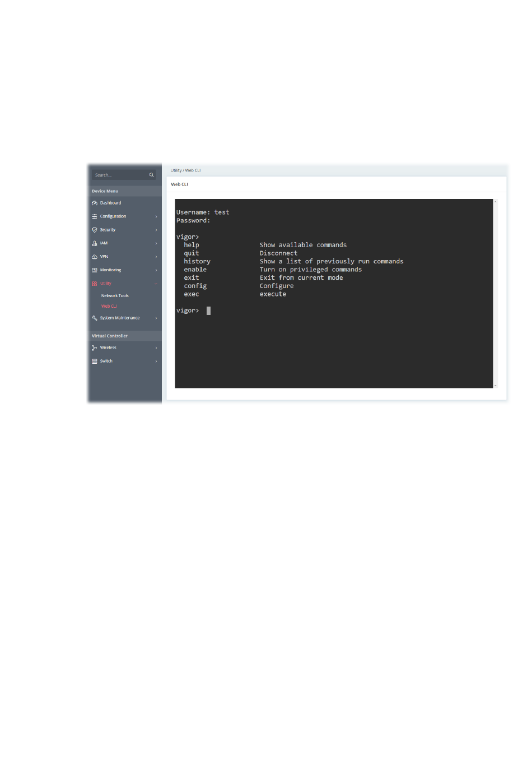This screenshot has height=783, width=532.
Task: Click the Web CLI panel title
Action: coord(179,184)
